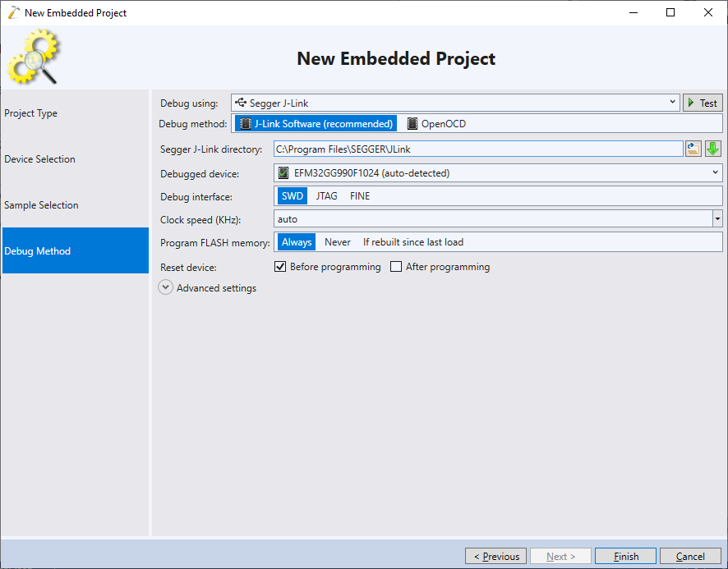The image size is (728, 569).
Task: Set Program FLASH memory to Never
Action: tap(338, 242)
